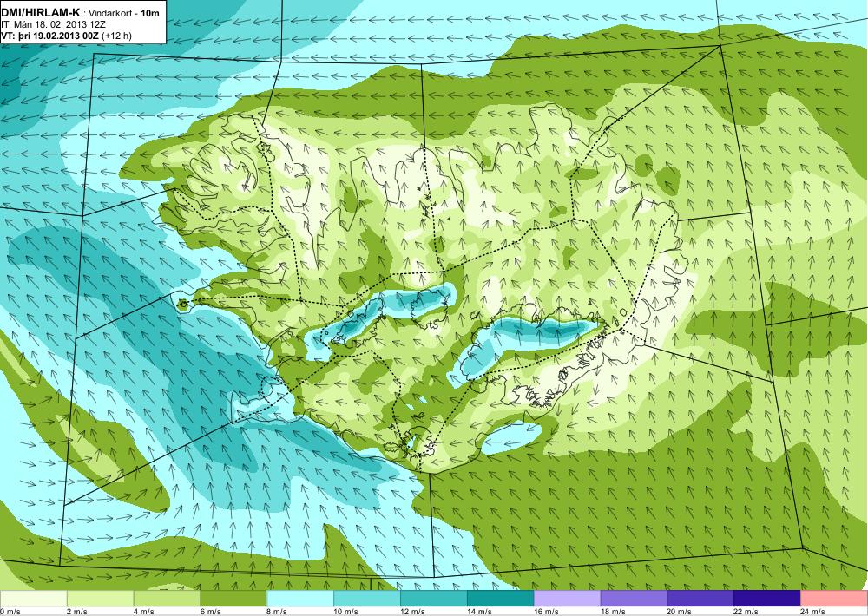Click the medium teal 12–14 m/s legend swatch
Screen dimensions: 868x616
pos(434,599)
